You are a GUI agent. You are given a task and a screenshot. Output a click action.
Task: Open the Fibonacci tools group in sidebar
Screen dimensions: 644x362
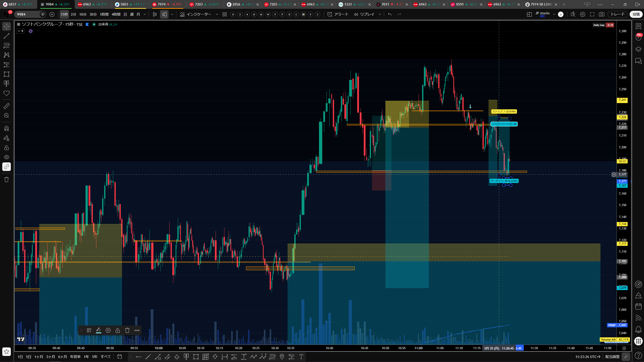tap(7, 46)
